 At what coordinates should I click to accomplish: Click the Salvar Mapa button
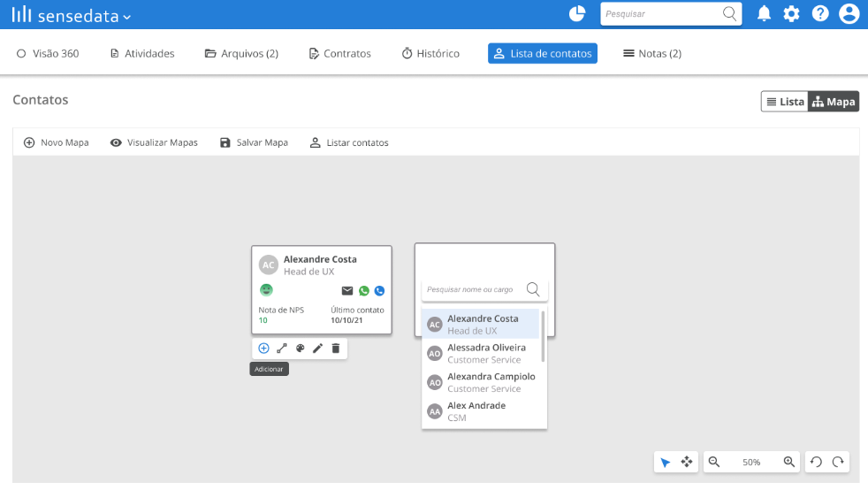(254, 142)
